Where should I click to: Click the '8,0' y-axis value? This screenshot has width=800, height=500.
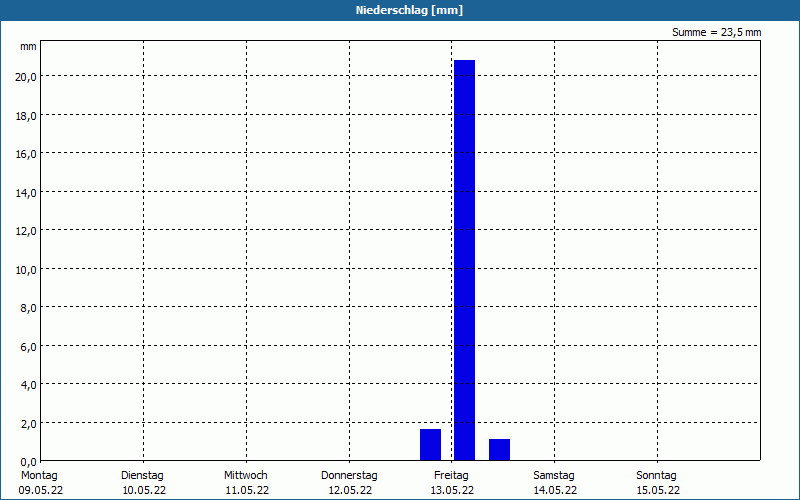(x=29, y=308)
